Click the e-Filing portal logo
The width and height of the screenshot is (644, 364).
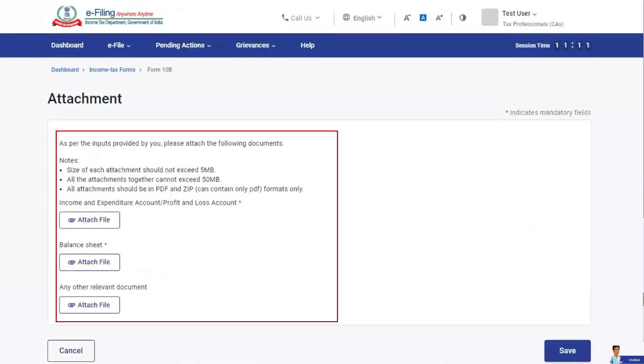pos(107,16)
